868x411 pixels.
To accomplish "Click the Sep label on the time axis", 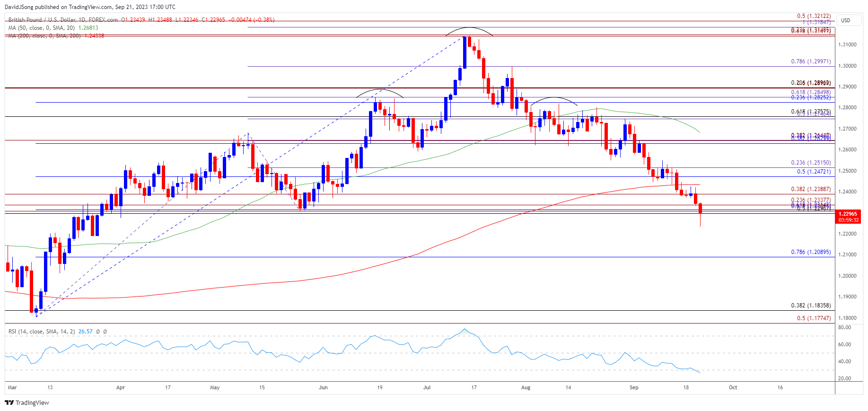I will pyautogui.click(x=634, y=387).
